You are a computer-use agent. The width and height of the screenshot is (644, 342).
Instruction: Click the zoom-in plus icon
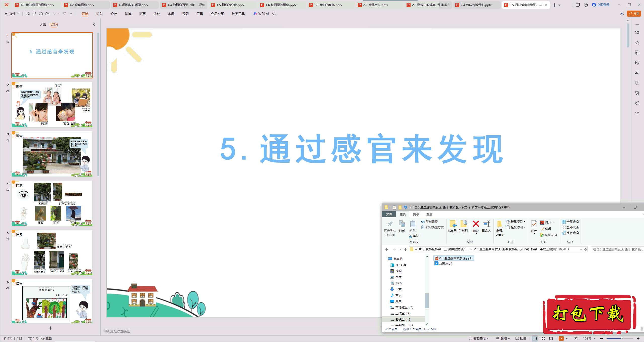(x=638, y=338)
